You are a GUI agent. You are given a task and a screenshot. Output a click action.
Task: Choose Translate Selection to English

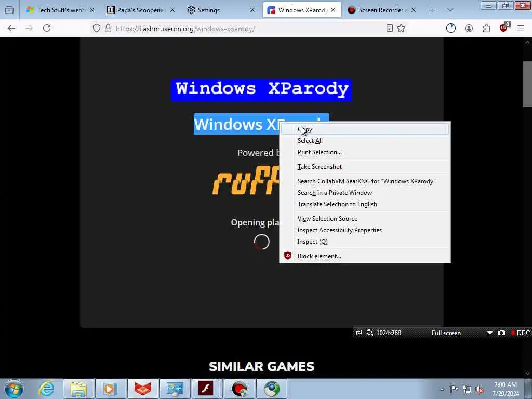click(x=365, y=204)
